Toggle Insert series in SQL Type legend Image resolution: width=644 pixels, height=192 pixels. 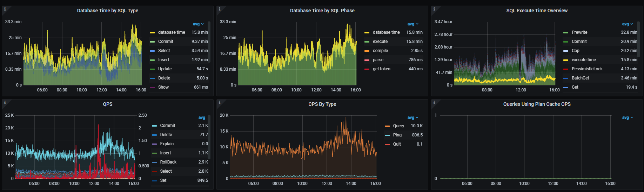[163, 60]
